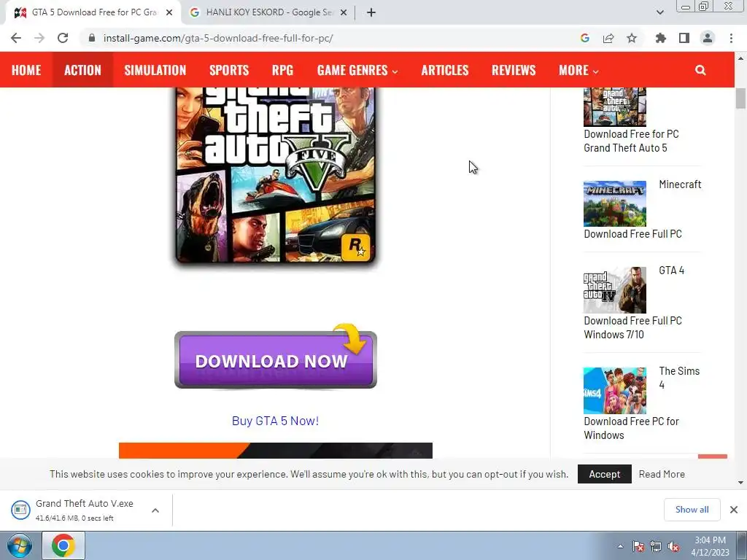Click the purple DOWNLOAD NOW button

[x=276, y=359]
